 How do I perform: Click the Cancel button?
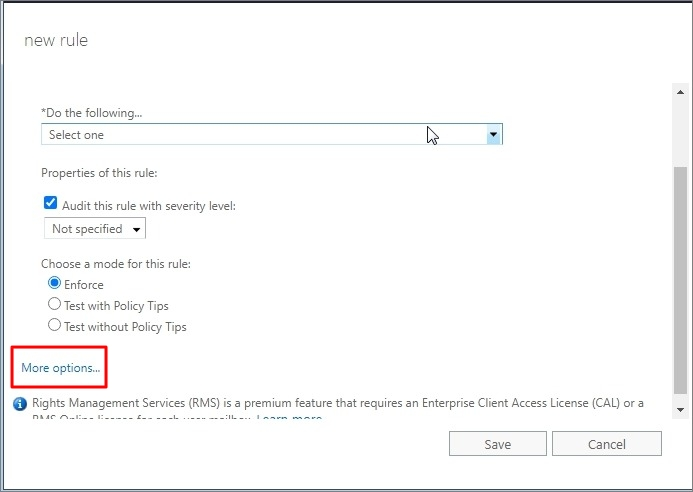click(607, 443)
